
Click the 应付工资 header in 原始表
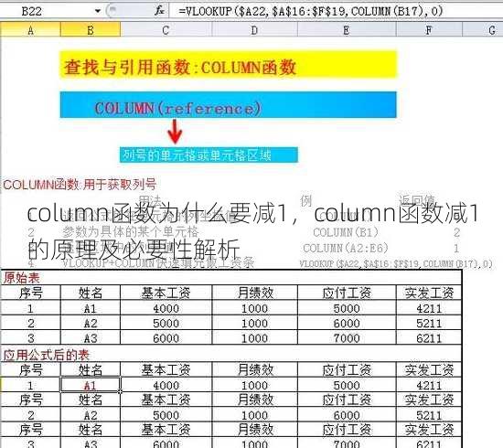pyautogui.click(x=347, y=293)
